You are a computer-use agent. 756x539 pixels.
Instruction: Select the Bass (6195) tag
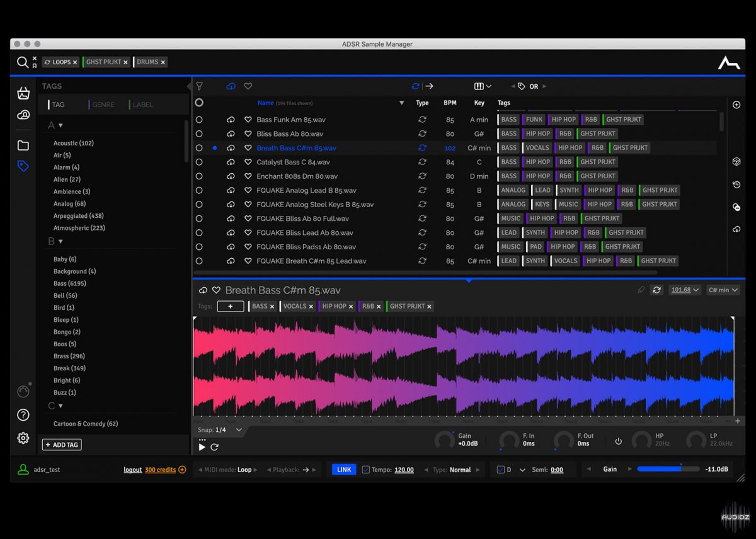tap(69, 283)
